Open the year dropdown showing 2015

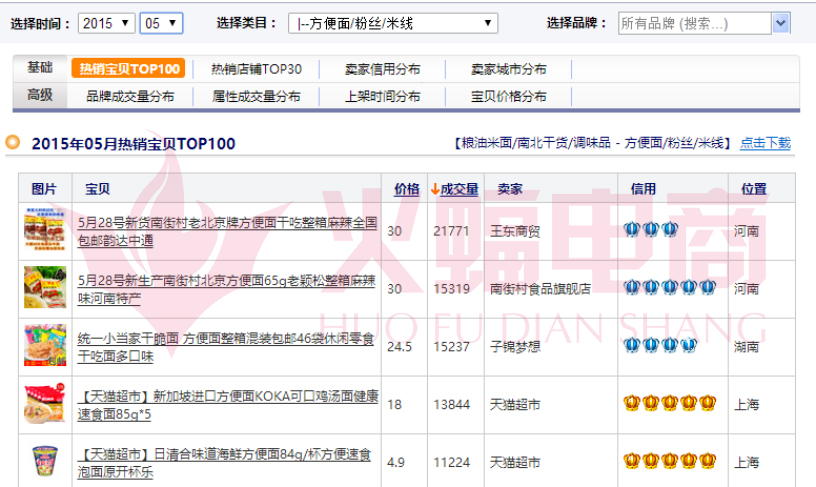point(107,23)
